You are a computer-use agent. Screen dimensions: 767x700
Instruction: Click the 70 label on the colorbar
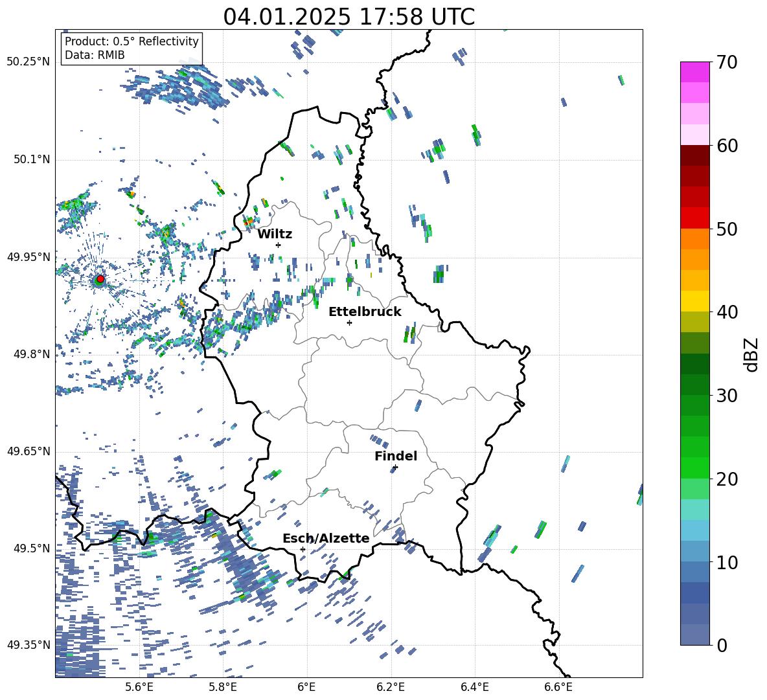pyautogui.click(x=727, y=62)
